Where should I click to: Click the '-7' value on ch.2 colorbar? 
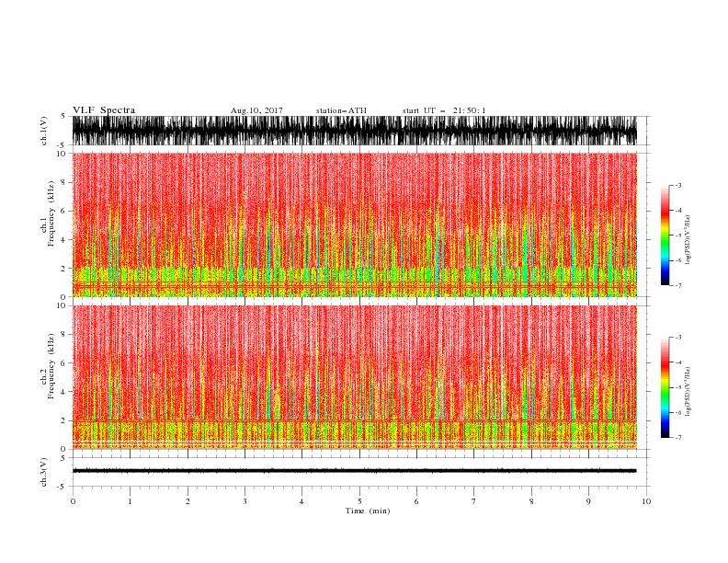tap(677, 437)
